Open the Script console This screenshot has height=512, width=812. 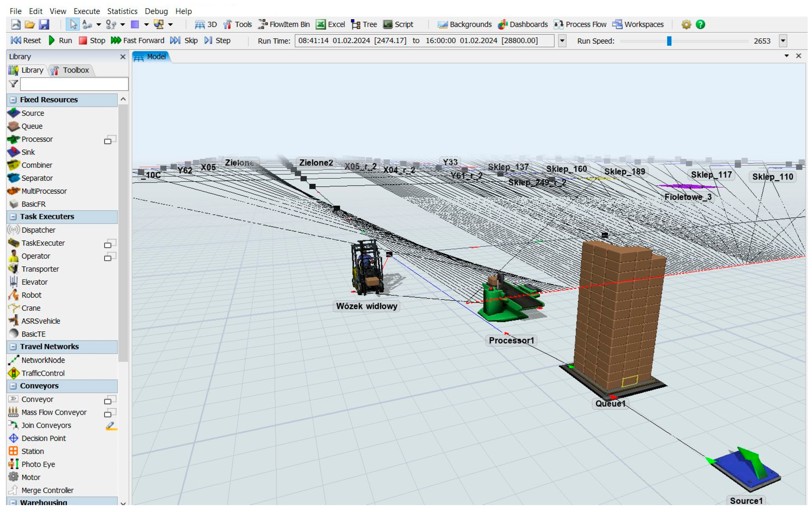(x=398, y=24)
